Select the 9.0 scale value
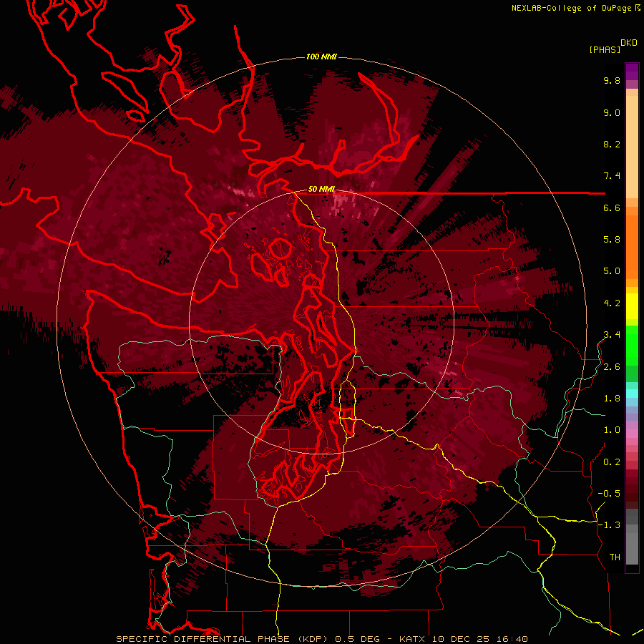Image resolution: width=644 pixels, height=644 pixels. point(612,112)
